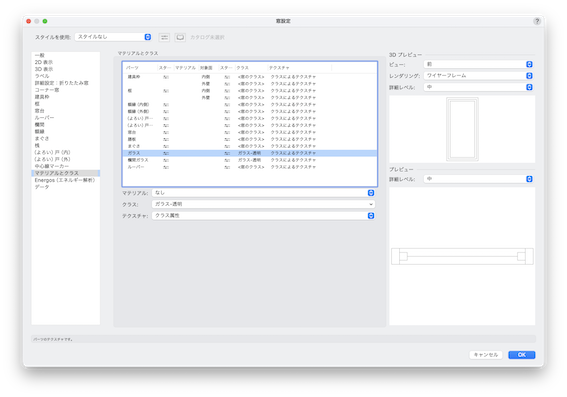Image resolution: width=567 pixels, height=397 pixels.
Task: Select the 框 row in the parts table
Action: (x=250, y=91)
